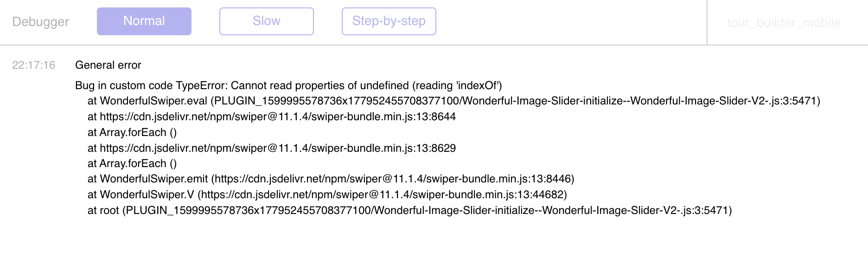The width and height of the screenshot is (868, 259).
Task: Open the swiper-bundle.min.js:13:8644 link
Action: 278,117
